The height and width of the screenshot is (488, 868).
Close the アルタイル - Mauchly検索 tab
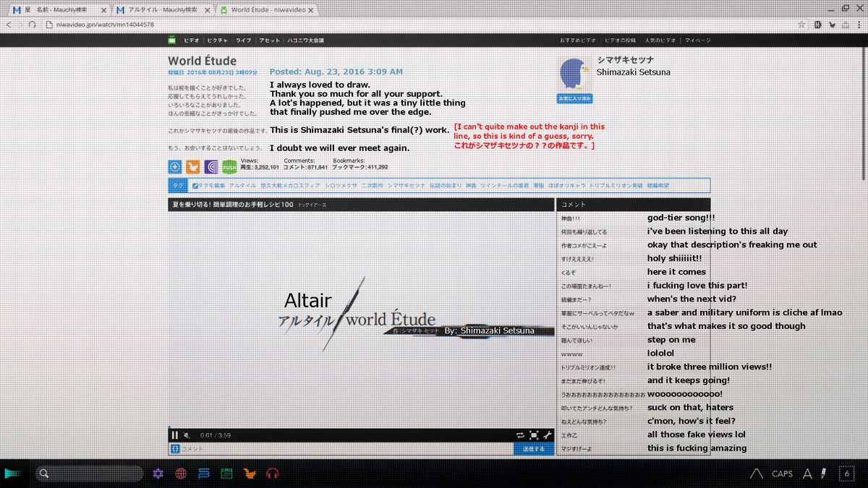pos(206,11)
